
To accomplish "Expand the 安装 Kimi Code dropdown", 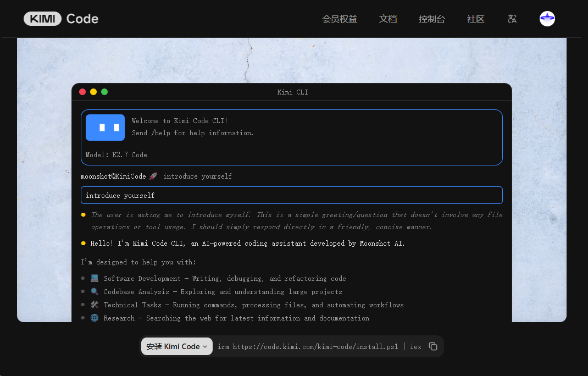I will point(176,346).
